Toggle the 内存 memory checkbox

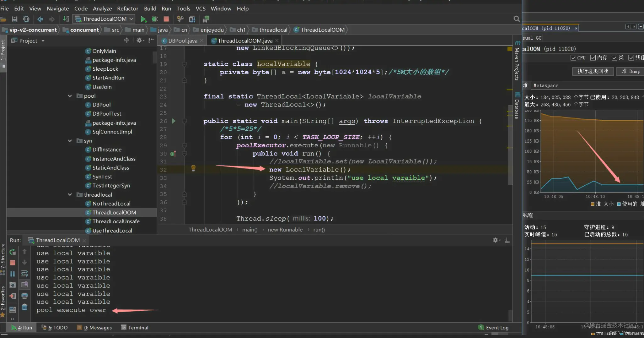(x=593, y=58)
